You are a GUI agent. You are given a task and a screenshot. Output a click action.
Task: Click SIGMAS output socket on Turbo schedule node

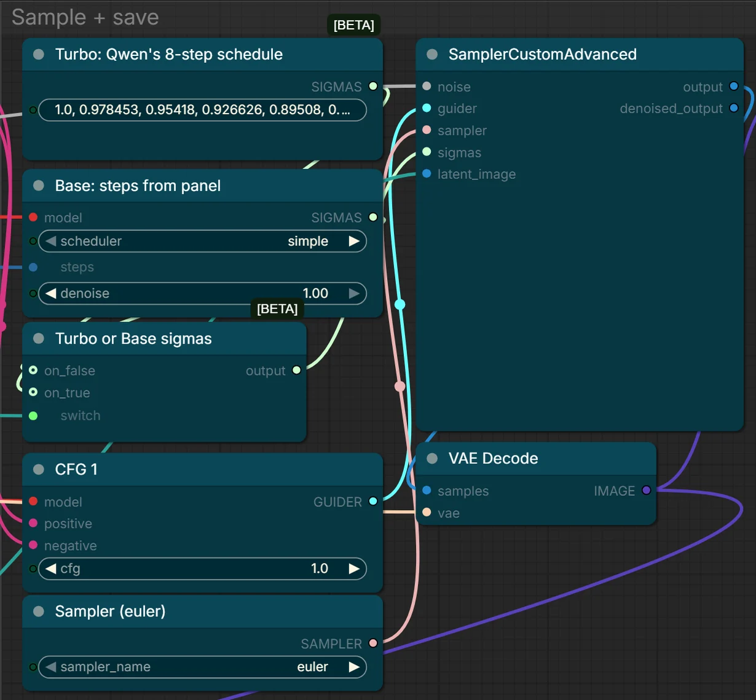(x=373, y=87)
